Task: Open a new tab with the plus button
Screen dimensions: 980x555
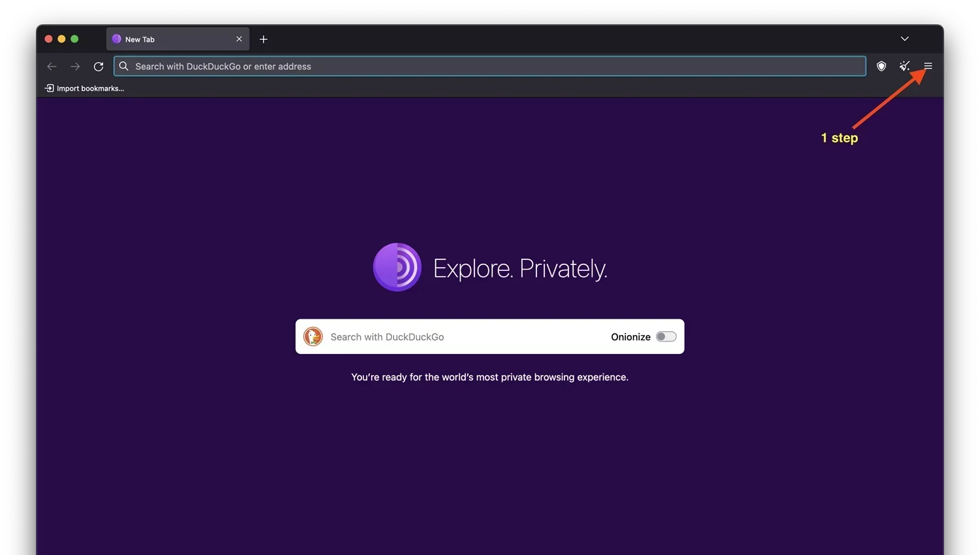Action: tap(263, 39)
